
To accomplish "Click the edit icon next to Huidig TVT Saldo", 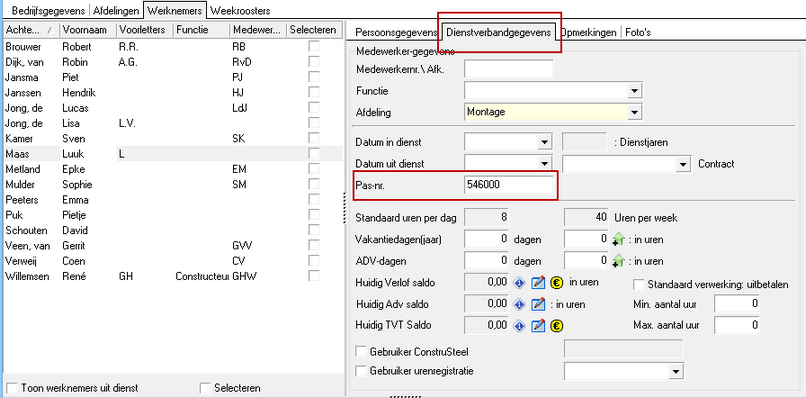I will tap(538, 325).
